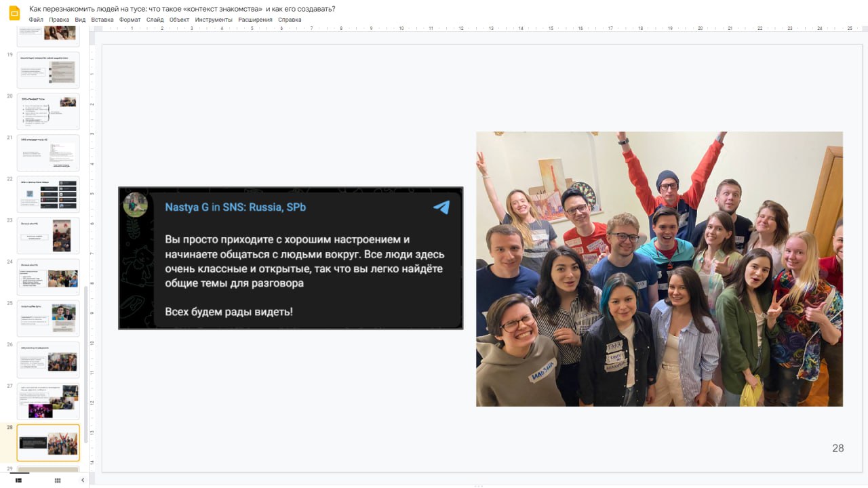Image resolution: width=868 pixels, height=488 pixels.
Task: Open the Расширения menu
Action: [255, 20]
